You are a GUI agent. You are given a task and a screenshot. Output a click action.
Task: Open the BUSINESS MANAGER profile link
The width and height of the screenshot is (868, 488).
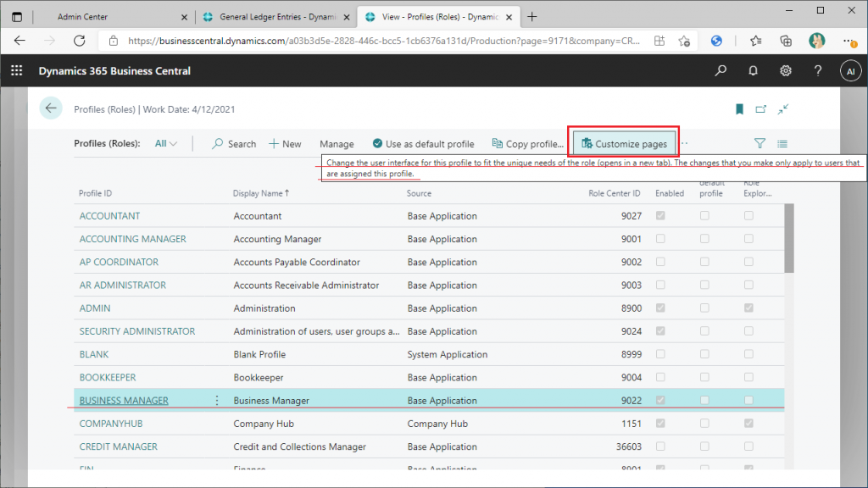(x=124, y=400)
